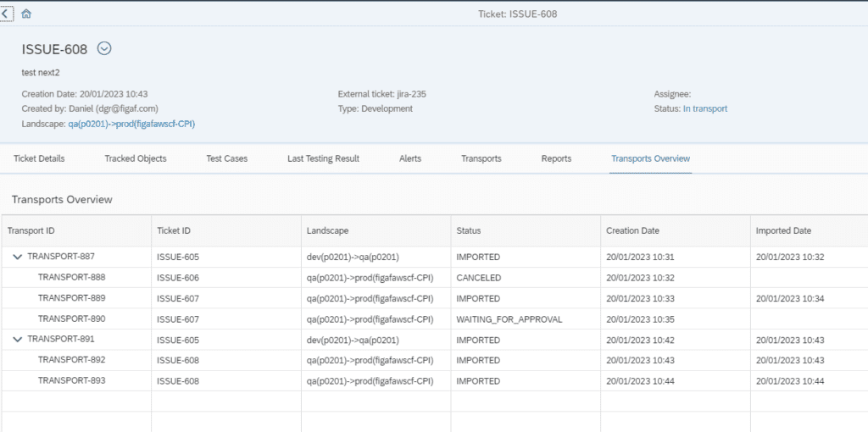Image resolution: width=868 pixels, height=432 pixels.
Task: Collapse the TRANSPORT-887 tree row
Action: [17, 258]
